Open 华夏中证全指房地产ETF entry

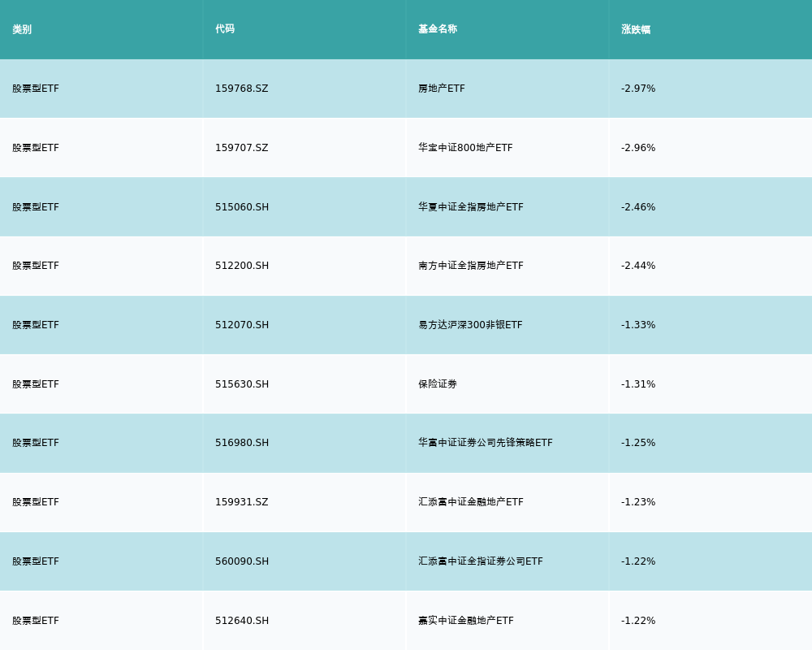(471, 207)
